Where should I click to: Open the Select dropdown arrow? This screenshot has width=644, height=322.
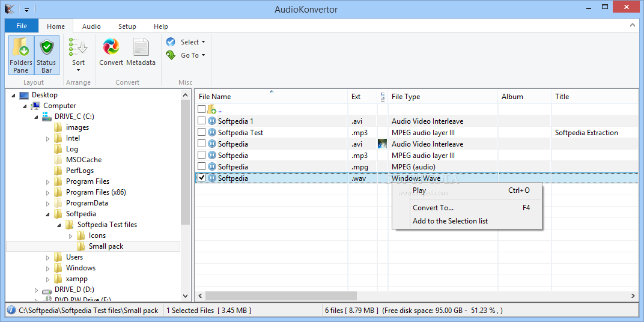[x=203, y=42]
